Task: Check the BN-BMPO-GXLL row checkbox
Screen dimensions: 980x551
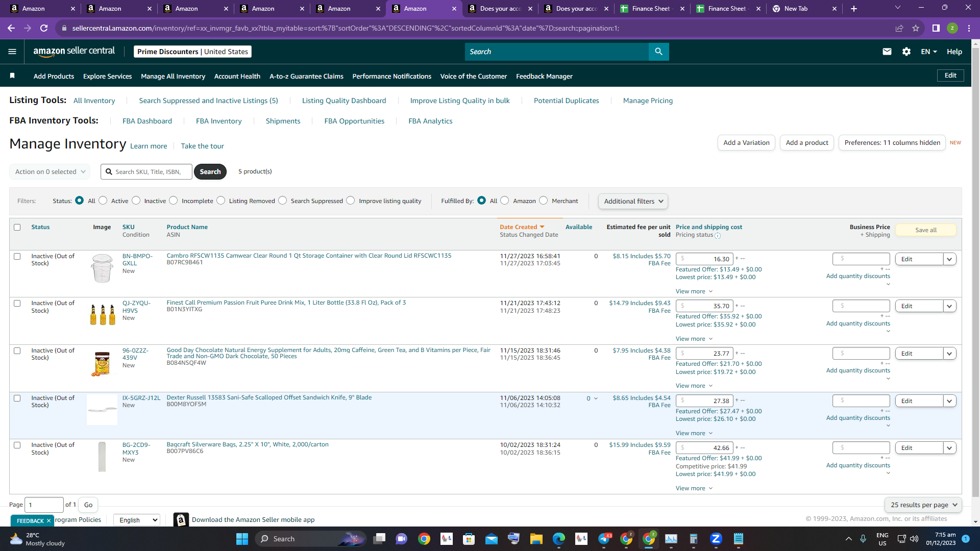Action: [x=17, y=257]
